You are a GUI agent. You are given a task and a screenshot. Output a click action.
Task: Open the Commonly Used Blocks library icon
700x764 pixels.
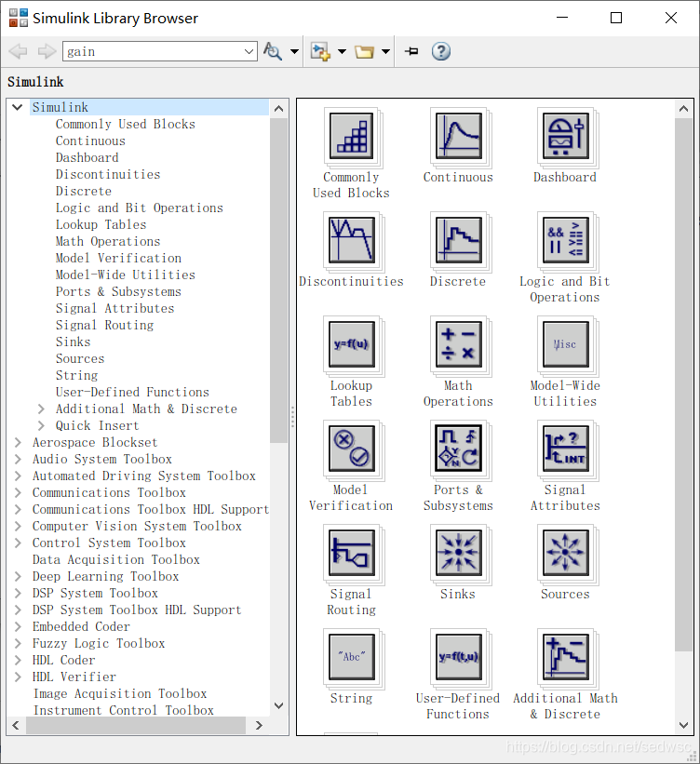pyautogui.click(x=353, y=138)
